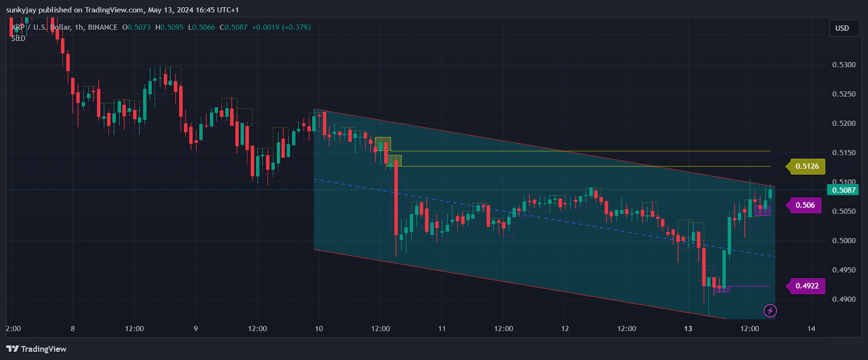Screen dimensions: 868x360
Task: Click the 0.5200 price axis label
Action: click(844, 123)
